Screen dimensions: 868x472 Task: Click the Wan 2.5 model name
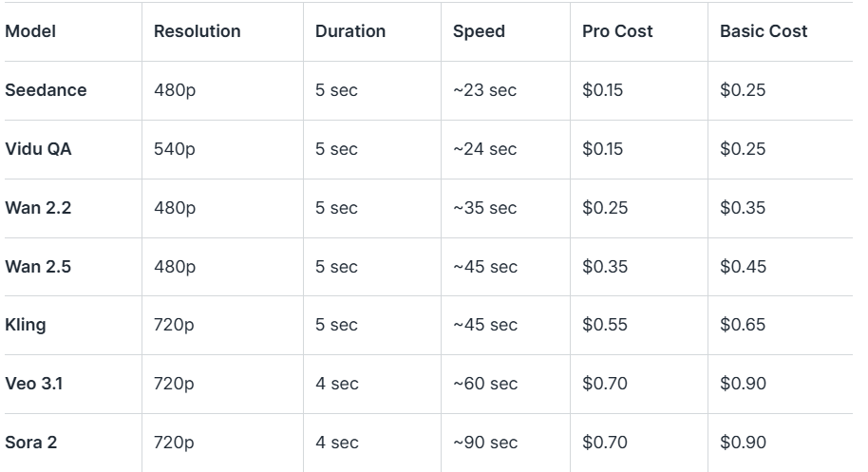(x=38, y=267)
